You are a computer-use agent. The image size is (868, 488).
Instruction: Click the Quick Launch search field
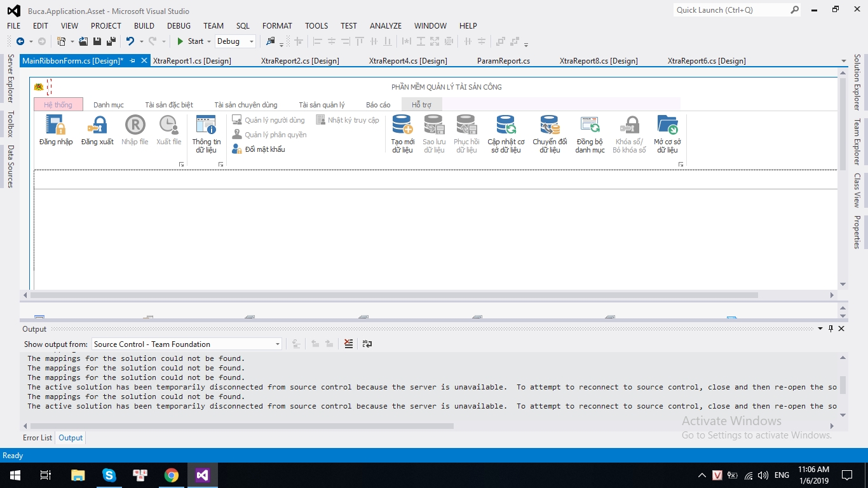click(x=737, y=10)
